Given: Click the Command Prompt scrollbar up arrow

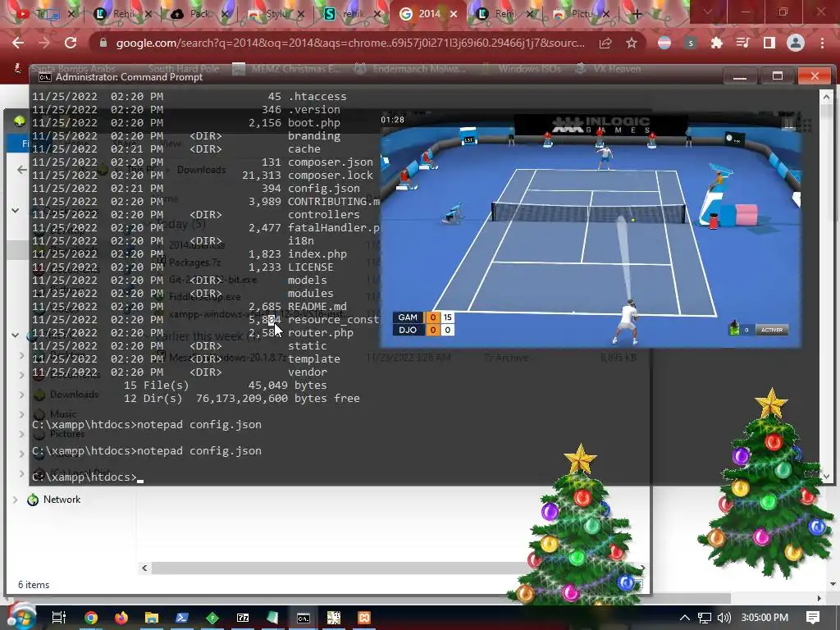Looking at the screenshot, I should (826, 97).
